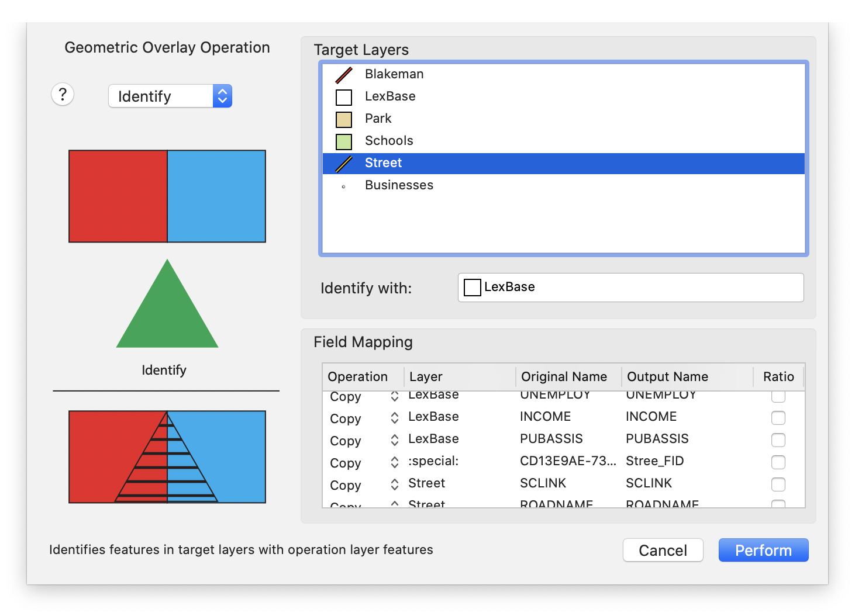Check Ratio for the PUBASSIS row
The width and height of the screenshot is (855, 616).
pyautogui.click(x=778, y=440)
